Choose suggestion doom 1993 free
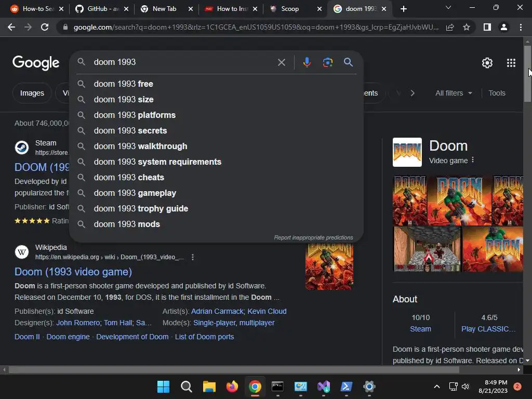Screen dimensions: 532x399 coord(217,84)
